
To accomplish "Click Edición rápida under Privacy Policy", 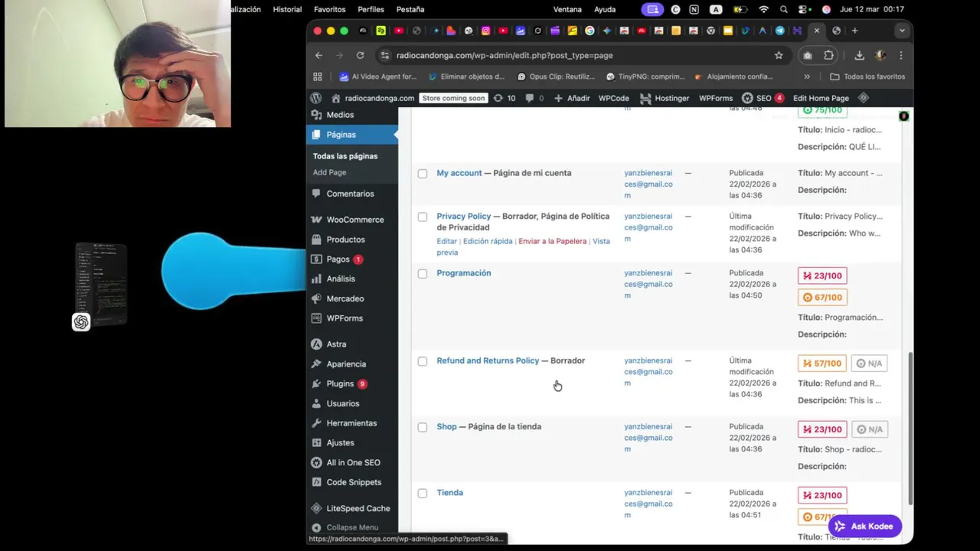I will click(488, 241).
